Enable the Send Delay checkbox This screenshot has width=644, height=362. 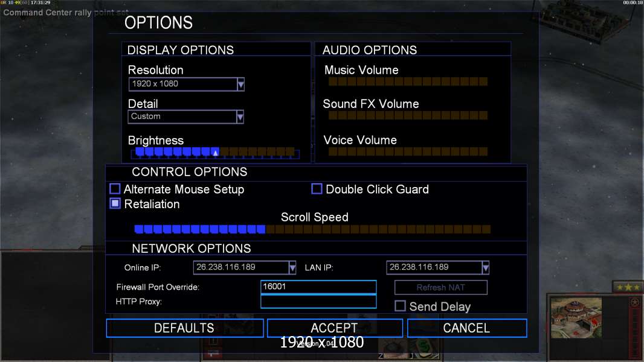[400, 306]
